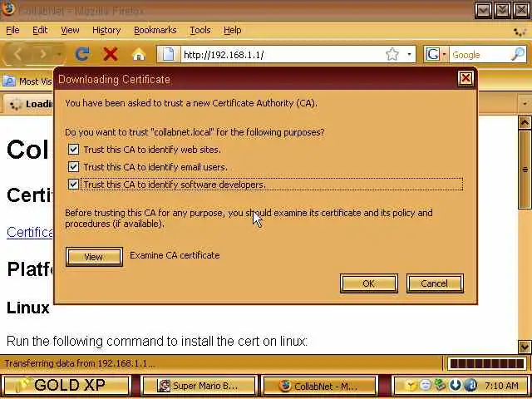Click the page loading progress bar

point(487,364)
